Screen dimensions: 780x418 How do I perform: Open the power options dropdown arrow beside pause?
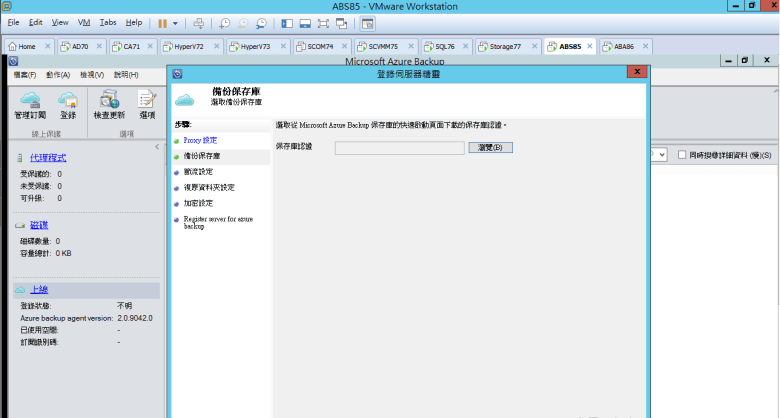(176, 22)
